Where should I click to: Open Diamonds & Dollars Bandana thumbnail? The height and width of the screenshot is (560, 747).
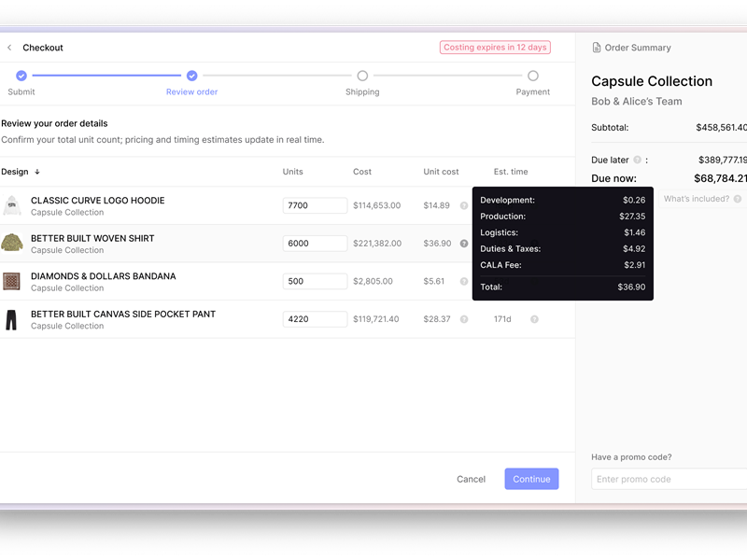(x=12, y=282)
